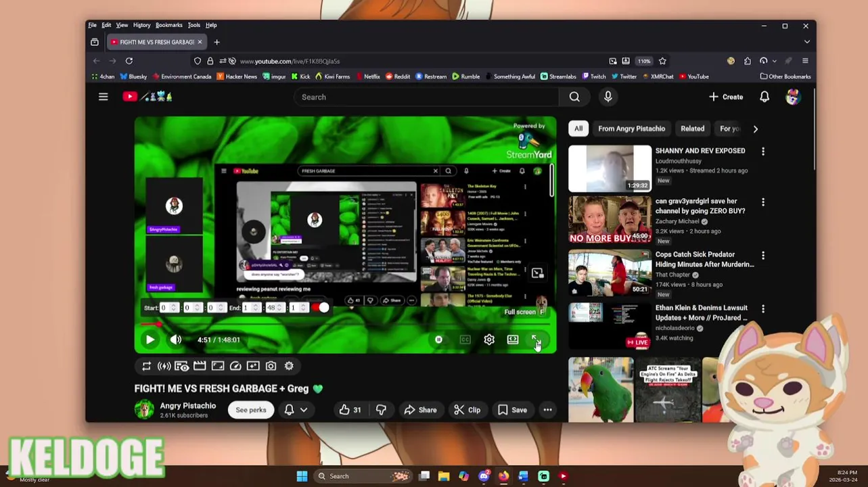Open Windows Start menu

point(302,476)
